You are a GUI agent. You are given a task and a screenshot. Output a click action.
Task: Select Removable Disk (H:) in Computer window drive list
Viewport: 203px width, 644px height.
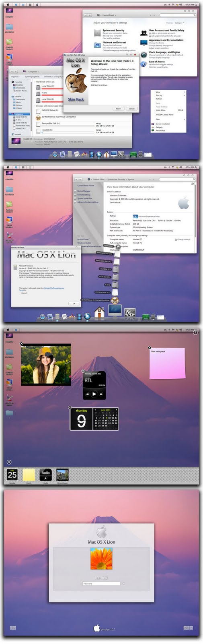pyautogui.click(x=38, y=124)
